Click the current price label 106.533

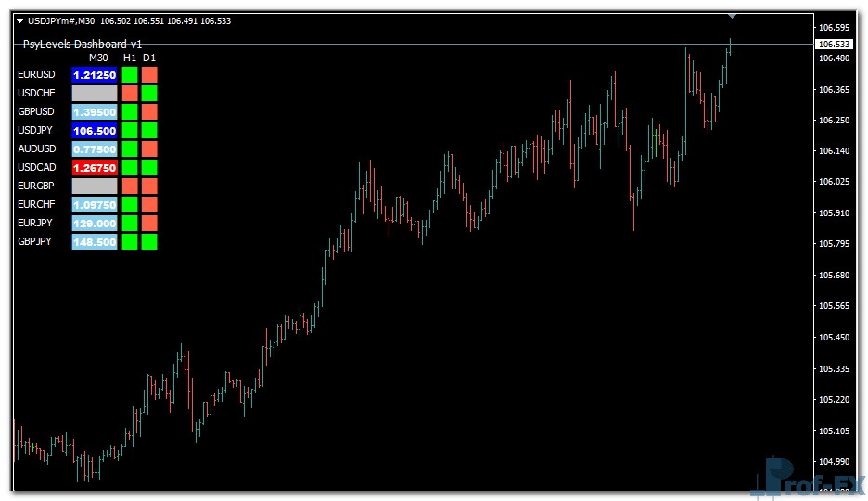[x=835, y=45]
